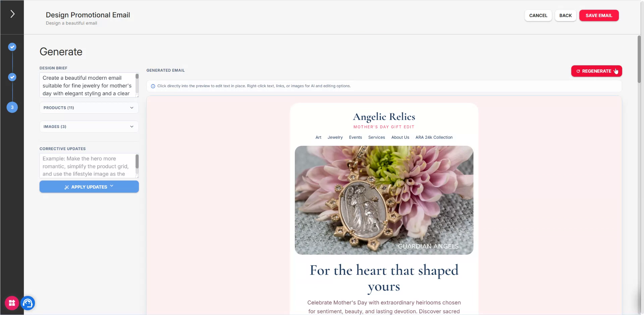This screenshot has width=644, height=315.
Task: Click the Save Email button
Action: pyautogui.click(x=599, y=15)
